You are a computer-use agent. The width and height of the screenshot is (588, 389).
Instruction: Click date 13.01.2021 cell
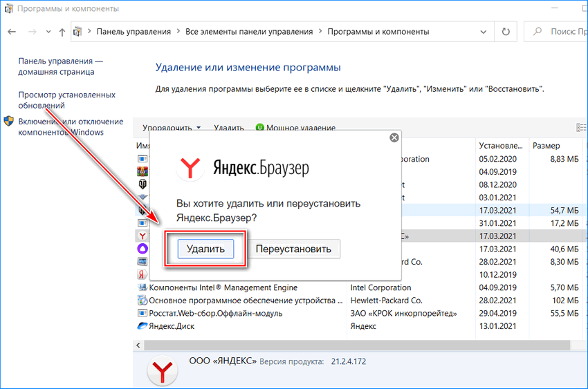tap(497, 326)
